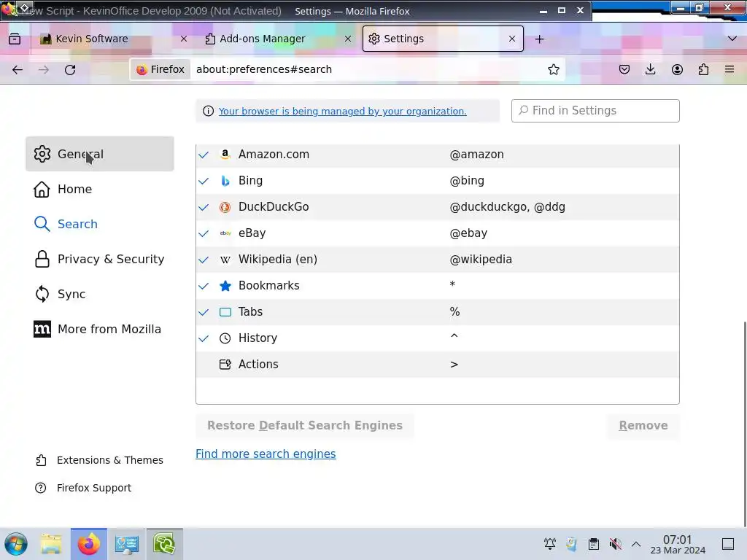Open the Downloads panel
The width and height of the screenshot is (747, 560).
click(650, 69)
